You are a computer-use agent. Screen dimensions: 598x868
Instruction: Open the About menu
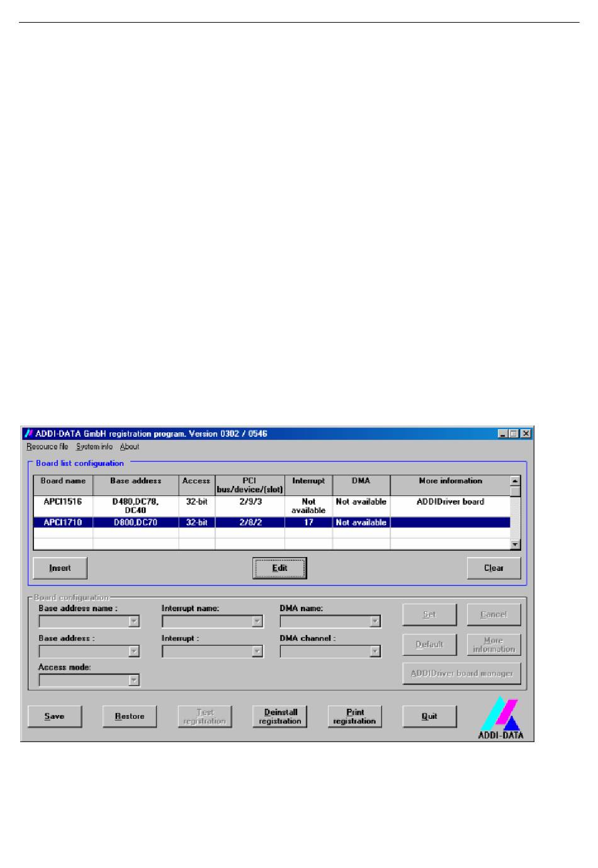130,447
